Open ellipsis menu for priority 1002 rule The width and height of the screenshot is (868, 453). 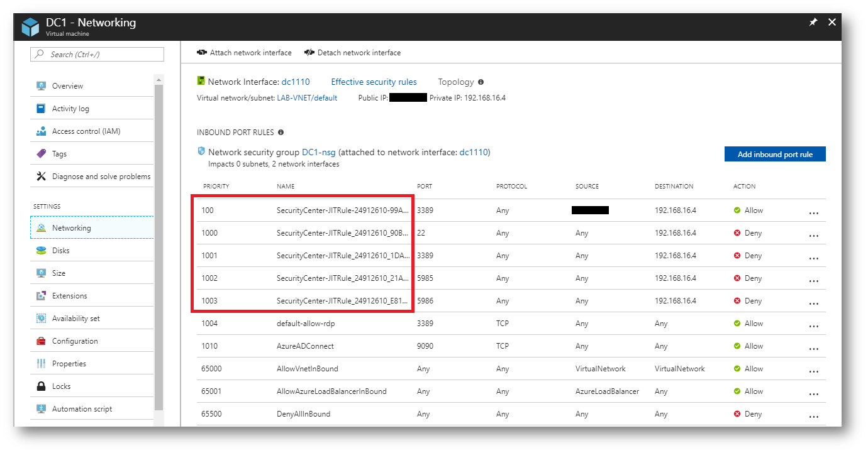click(814, 281)
